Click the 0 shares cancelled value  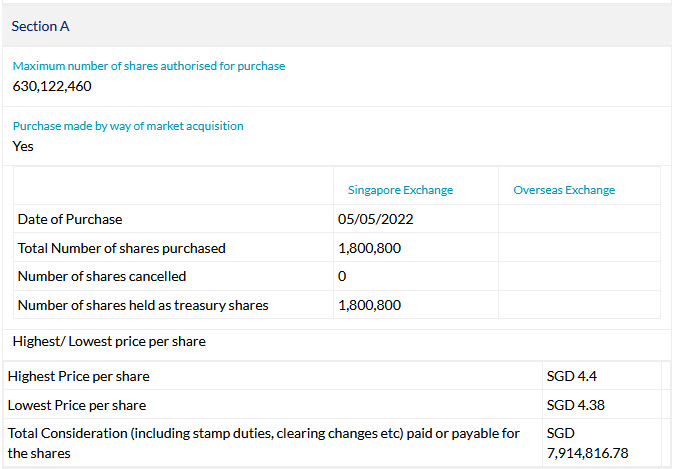tap(342, 276)
